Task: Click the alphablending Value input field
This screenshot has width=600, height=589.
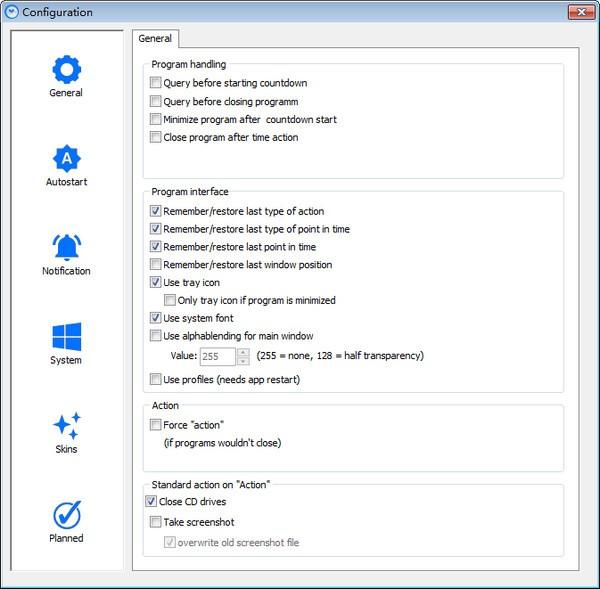Action: (217, 356)
